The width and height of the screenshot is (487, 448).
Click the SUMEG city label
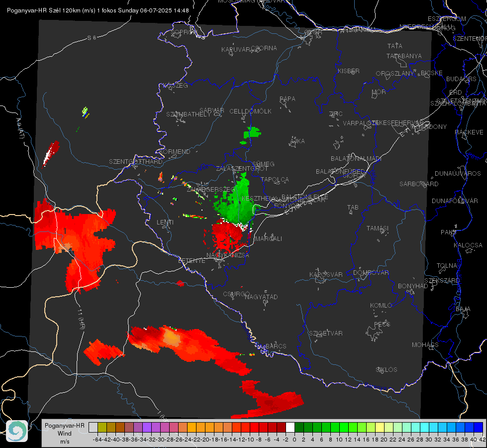263,164
